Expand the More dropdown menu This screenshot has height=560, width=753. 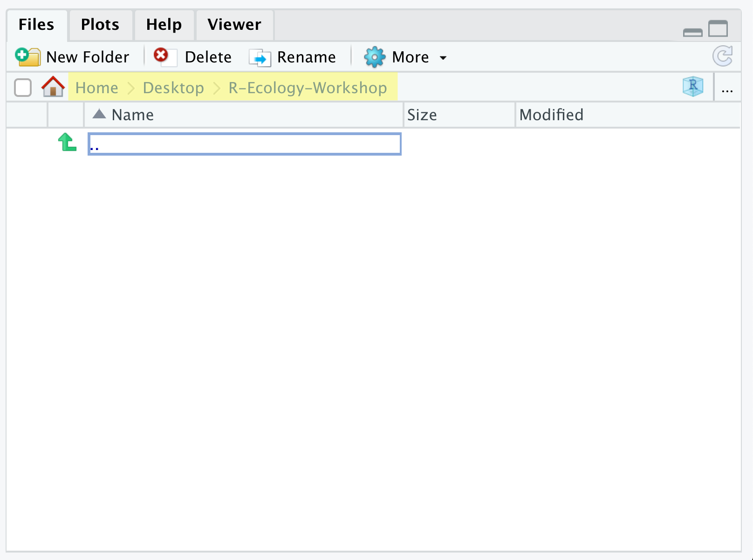tap(443, 57)
